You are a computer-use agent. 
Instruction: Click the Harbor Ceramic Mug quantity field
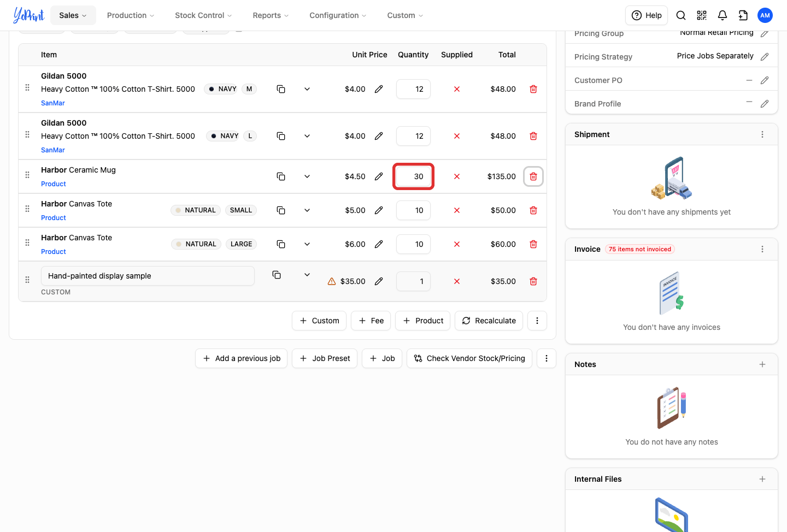pos(413,176)
